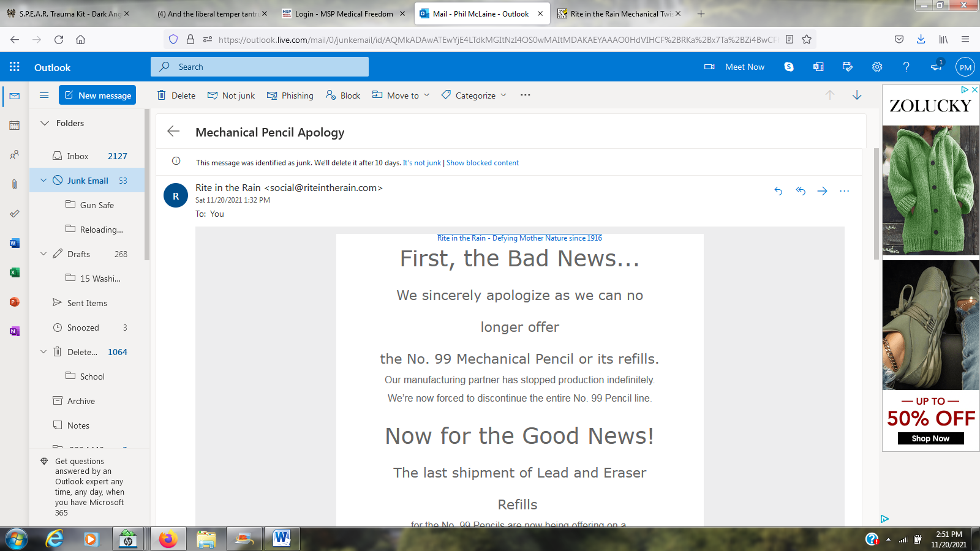Collapse Drafts folder chevron
This screenshot has height=551, width=980.
[x=43, y=253]
